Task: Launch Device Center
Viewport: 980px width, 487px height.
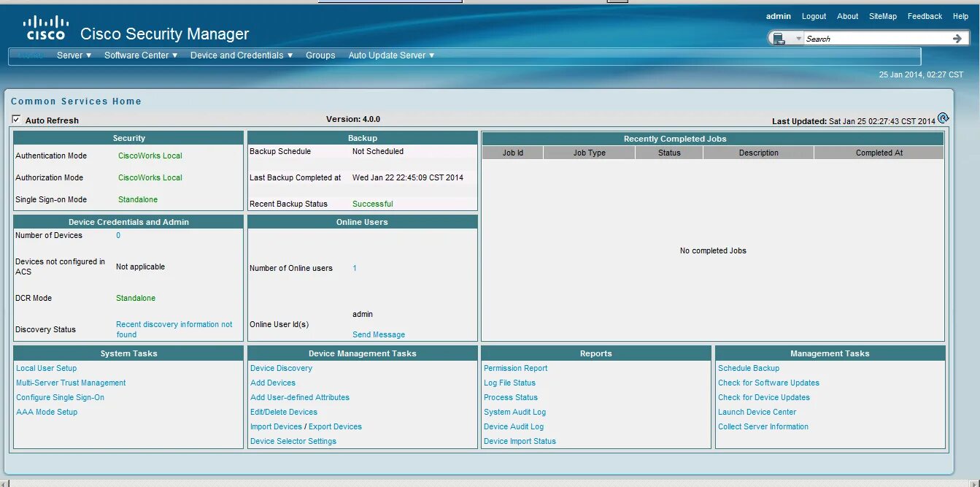Action: coord(757,412)
